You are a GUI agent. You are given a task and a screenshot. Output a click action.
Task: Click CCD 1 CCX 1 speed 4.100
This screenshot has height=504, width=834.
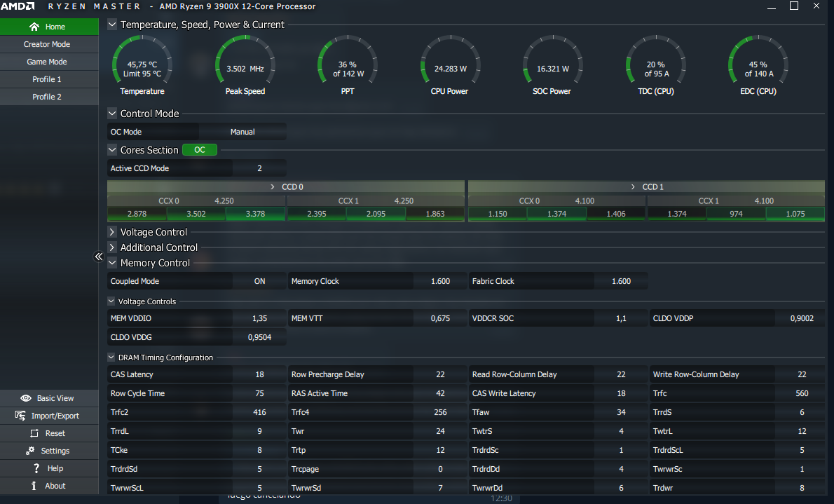pyautogui.click(x=765, y=201)
